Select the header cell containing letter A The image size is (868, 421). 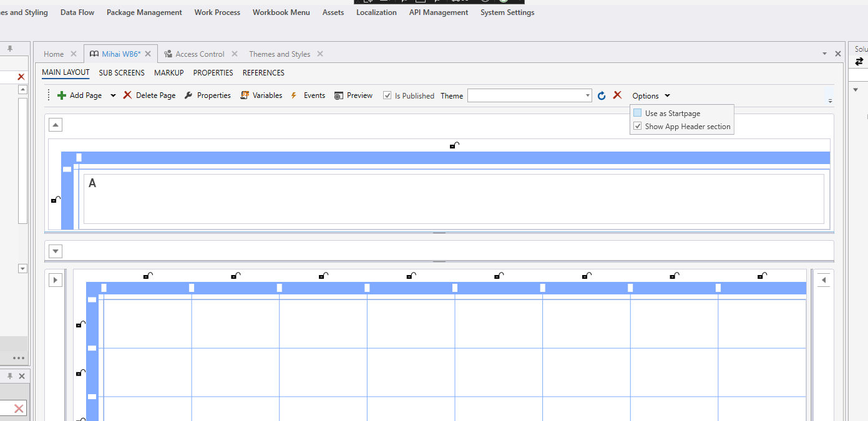(x=453, y=198)
